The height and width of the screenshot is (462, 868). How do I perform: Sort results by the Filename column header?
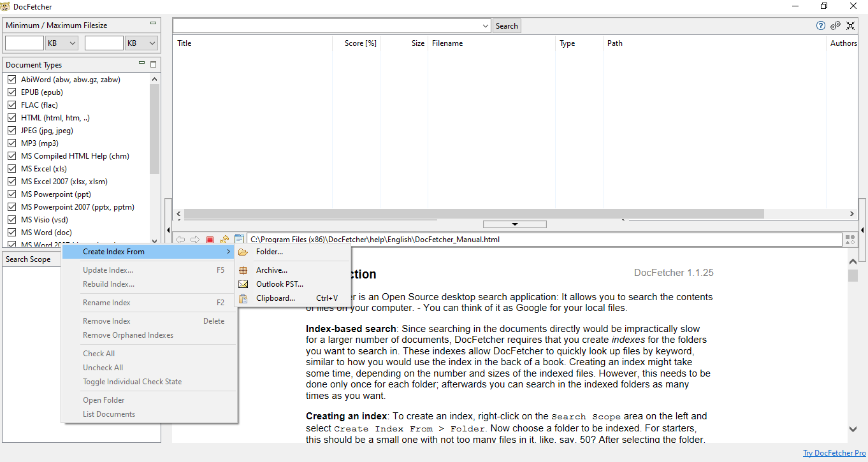coord(491,43)
